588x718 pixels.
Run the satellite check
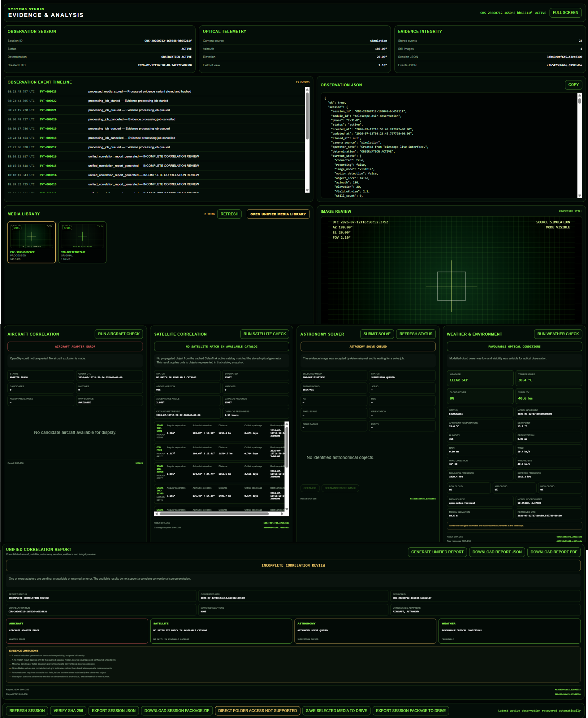265,334
